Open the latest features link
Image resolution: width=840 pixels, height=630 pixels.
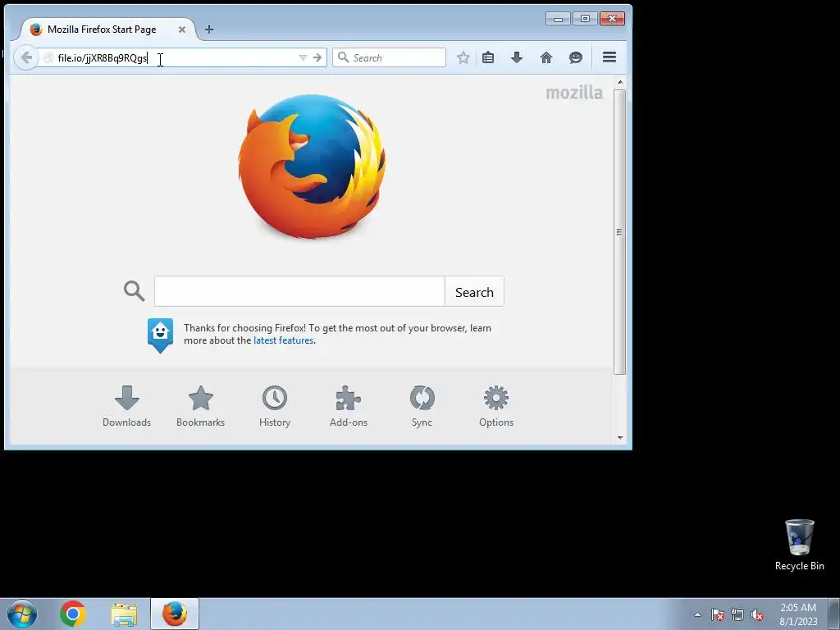pos(283,340)
